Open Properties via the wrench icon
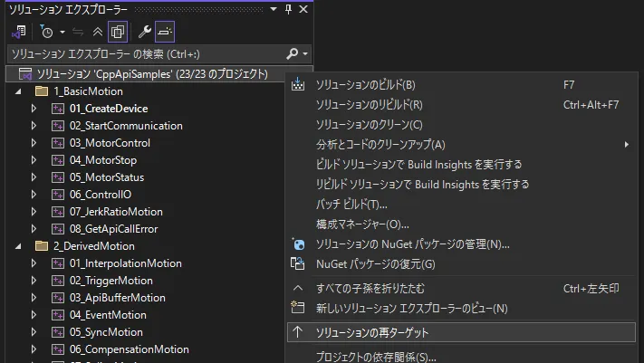The height and width of the screenshot is (363, 644). click(144, 32)
